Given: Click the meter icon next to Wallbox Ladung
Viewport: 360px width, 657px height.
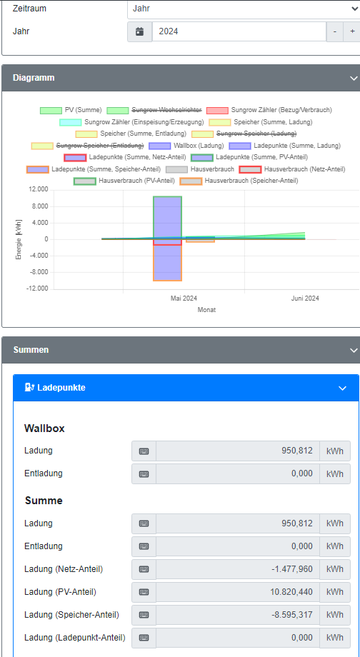Looking at the screenshot, I should point(144,451).
